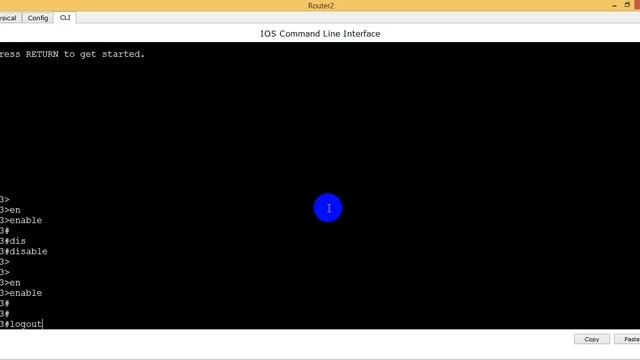Image resolution: width=640 pixels, height=360 pixels.
Task: Click the 'IOS Command Line Interface' heading
Action: 320,34
